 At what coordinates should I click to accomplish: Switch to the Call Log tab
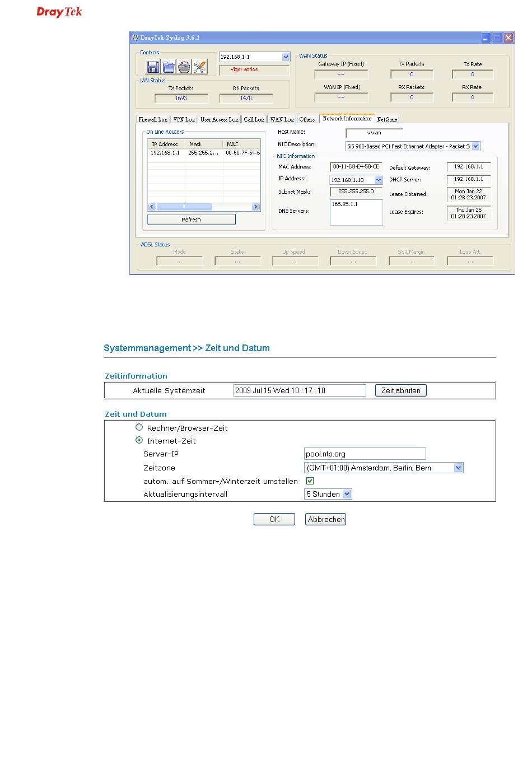tap(254, 119)
